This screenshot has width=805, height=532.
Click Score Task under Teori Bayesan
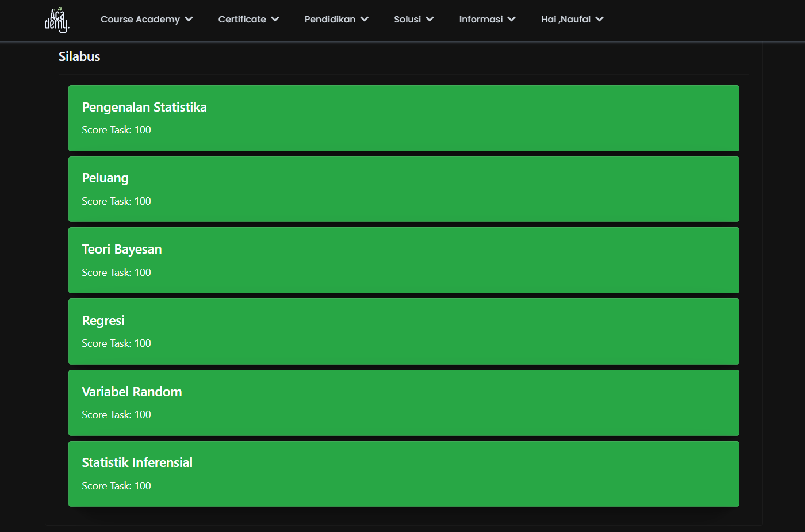click(116, 273)
